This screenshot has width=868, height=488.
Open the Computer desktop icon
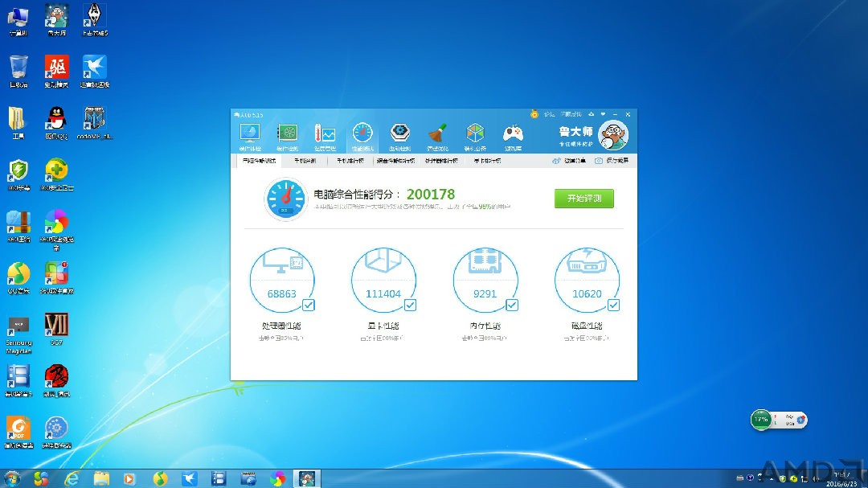[x=18, y=22]
